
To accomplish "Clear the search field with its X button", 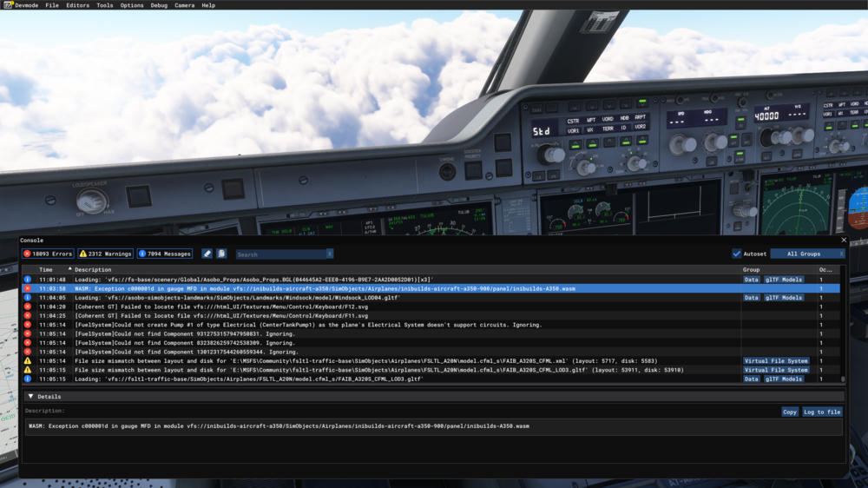I will (330, 254).
